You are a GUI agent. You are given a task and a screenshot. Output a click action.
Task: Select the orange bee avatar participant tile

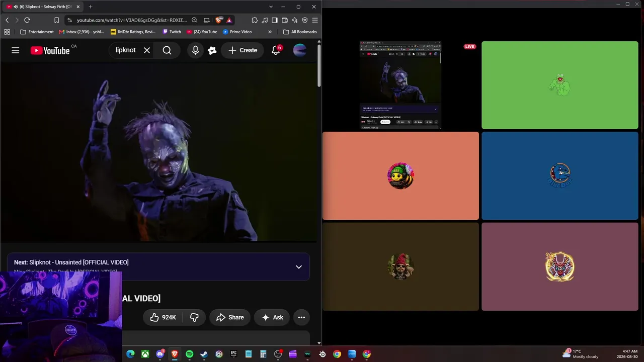click(400, 176)
